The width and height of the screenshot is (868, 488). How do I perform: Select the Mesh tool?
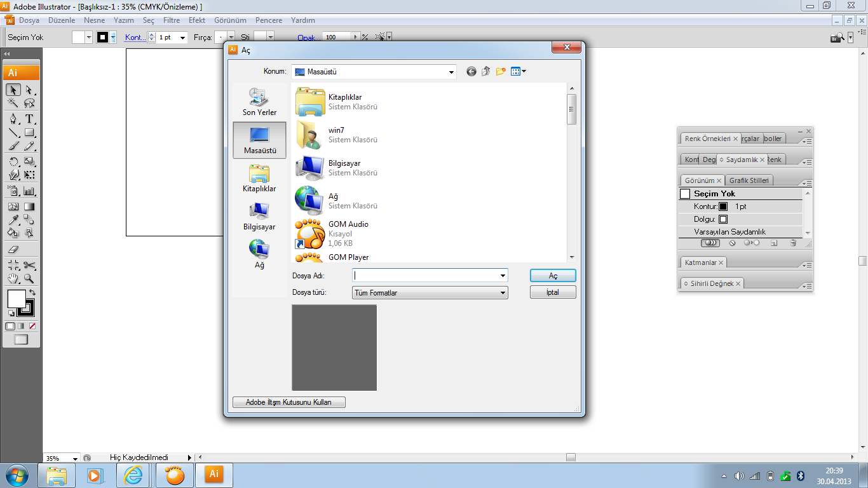click(x=14, y=207)
